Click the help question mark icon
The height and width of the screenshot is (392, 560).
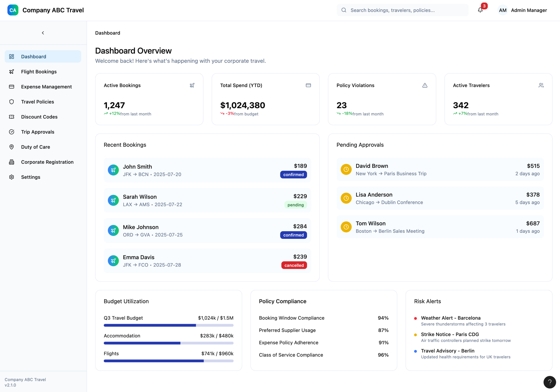[549, 382]
